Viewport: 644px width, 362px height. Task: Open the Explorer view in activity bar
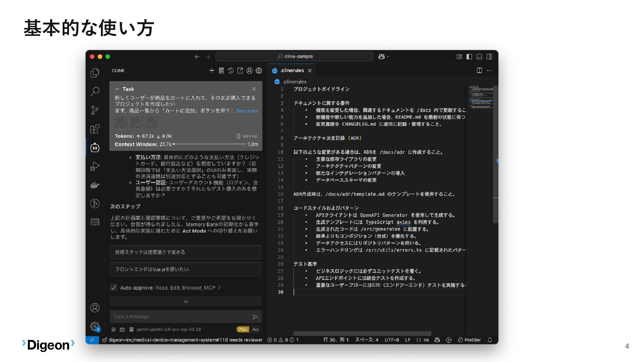click(95, 73)
